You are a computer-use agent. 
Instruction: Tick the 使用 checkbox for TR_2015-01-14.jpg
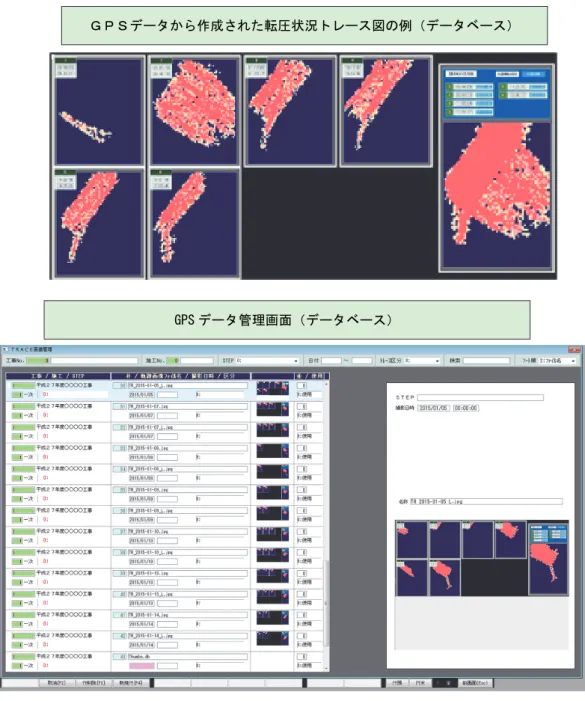pyautogui.click(x=302, y=615)
